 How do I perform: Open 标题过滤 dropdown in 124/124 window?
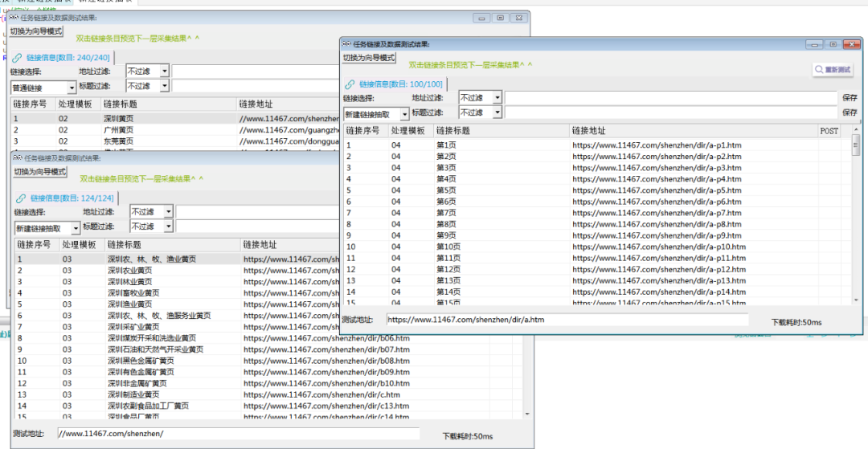pos(168,227)
